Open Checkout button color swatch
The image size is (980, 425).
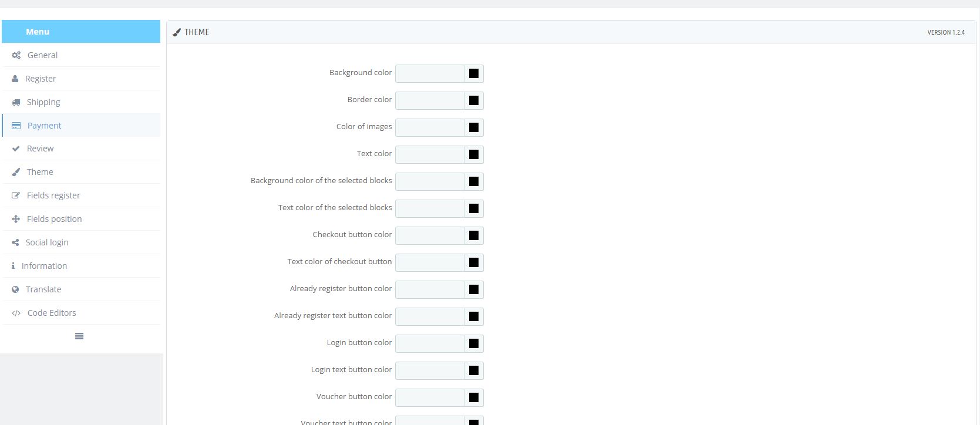pos(474,235)
